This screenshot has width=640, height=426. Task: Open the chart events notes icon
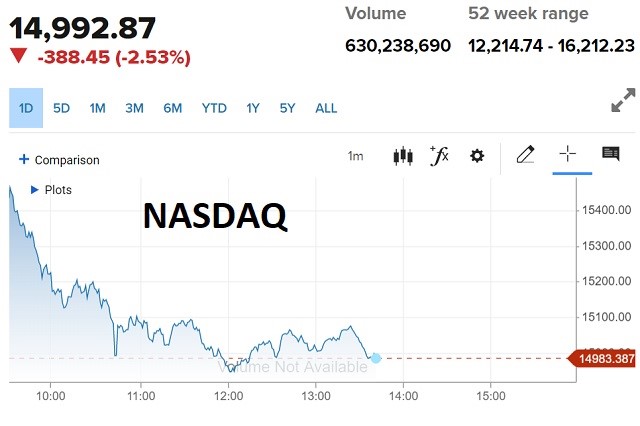pos(610,154)
